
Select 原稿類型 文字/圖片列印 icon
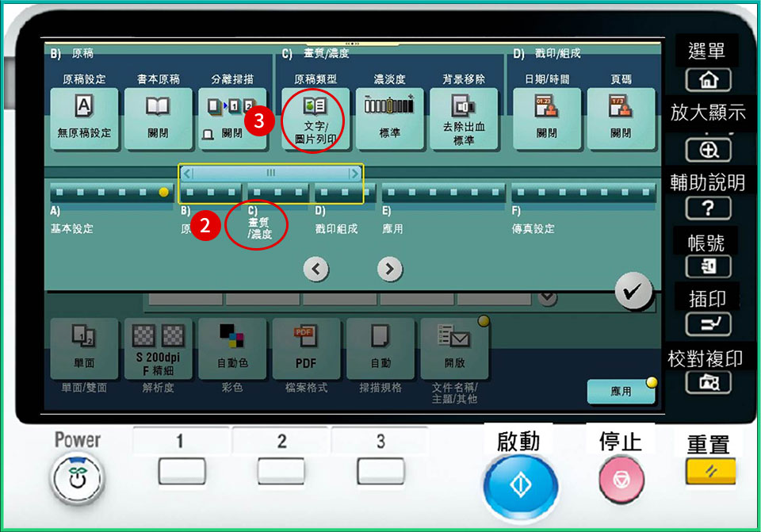point(315,118)
